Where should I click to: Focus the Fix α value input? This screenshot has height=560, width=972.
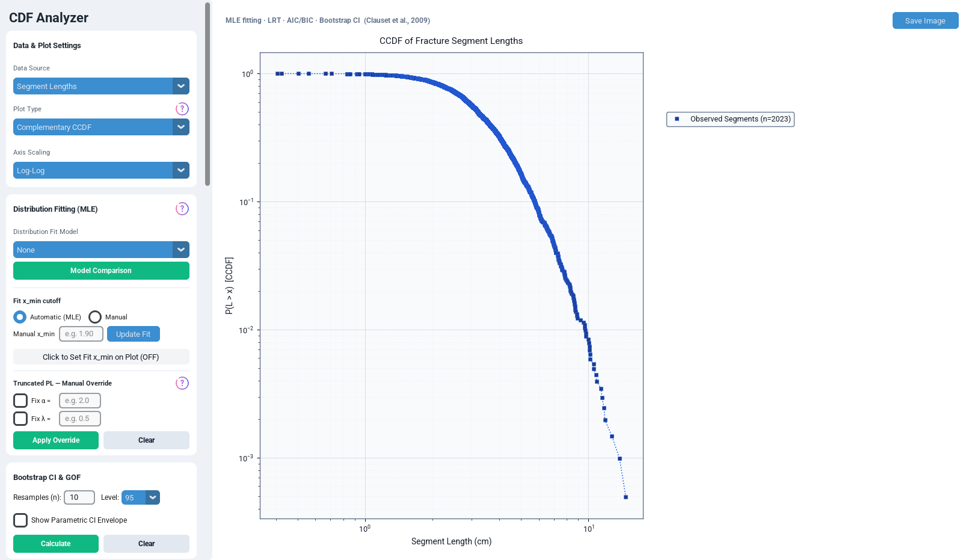pyautogui.click(x=80, y=401)
